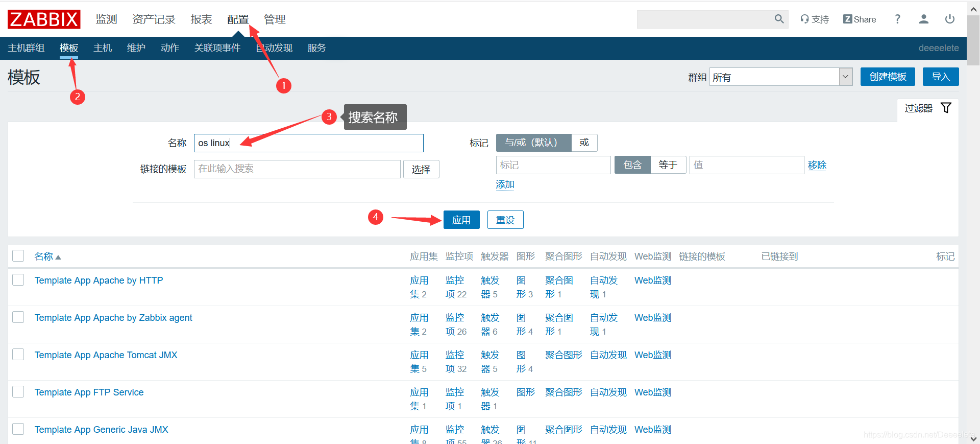Image resolution: width=980 pixels, height=444 pixels.
Task: Check Template App Apache by Zabbix agent
Action: [x=18, y=317]
